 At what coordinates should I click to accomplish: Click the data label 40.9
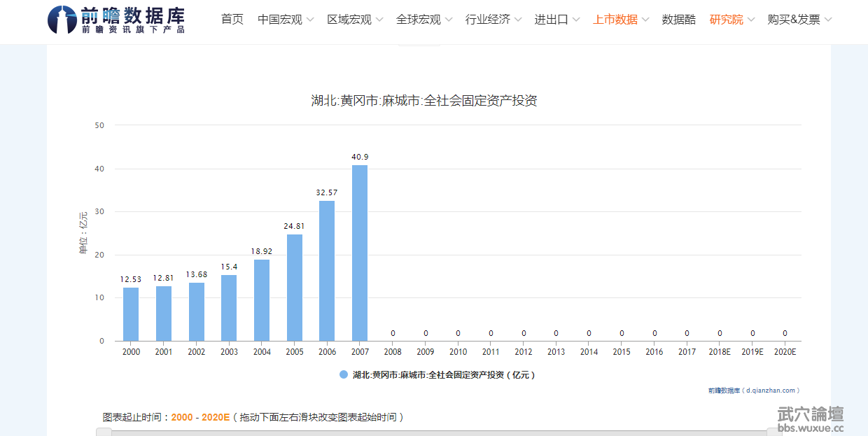pos(360,157)
